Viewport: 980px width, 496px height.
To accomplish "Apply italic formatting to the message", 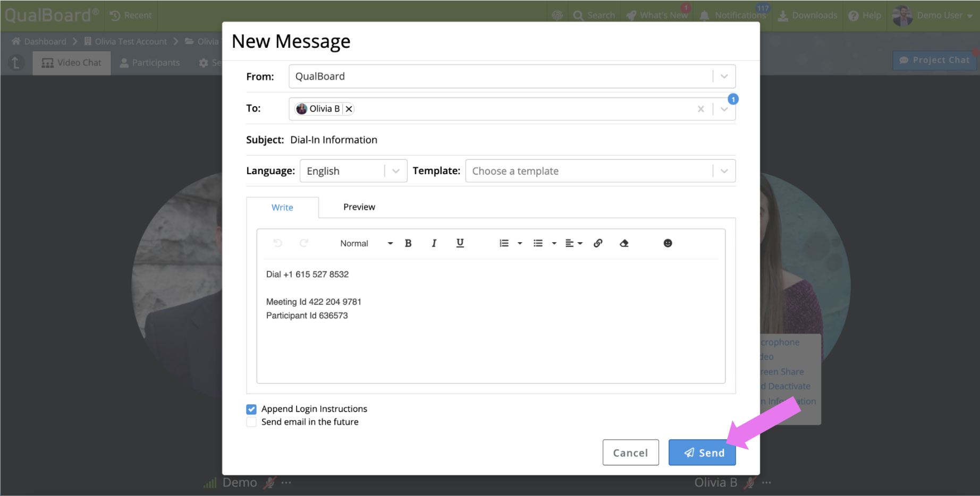I will click(434, 243).
